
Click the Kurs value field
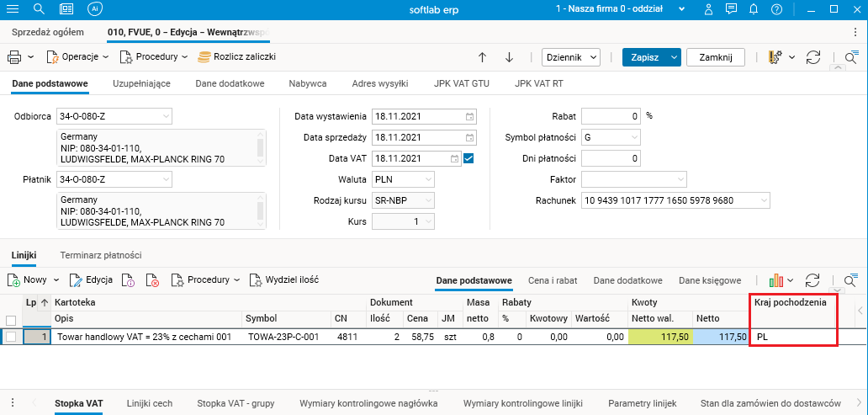pos(403,221)
